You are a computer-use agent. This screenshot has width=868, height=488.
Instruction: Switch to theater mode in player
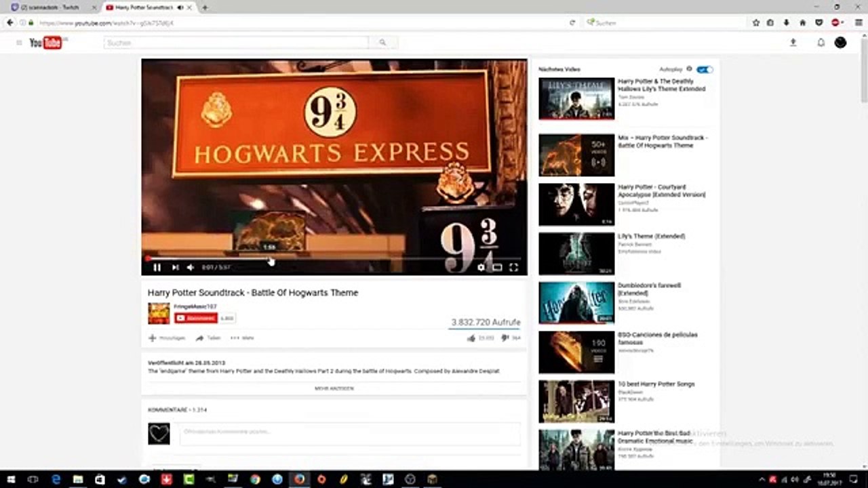(497, 267)
